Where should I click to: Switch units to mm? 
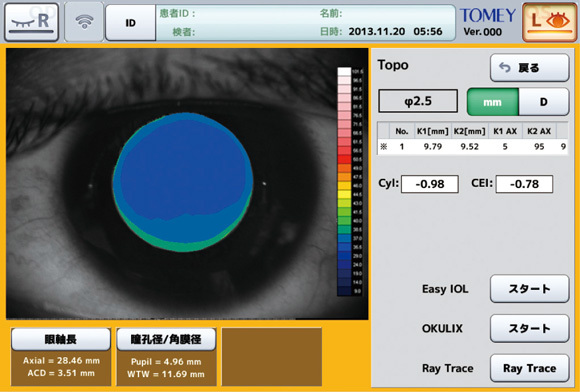[493, 102]
